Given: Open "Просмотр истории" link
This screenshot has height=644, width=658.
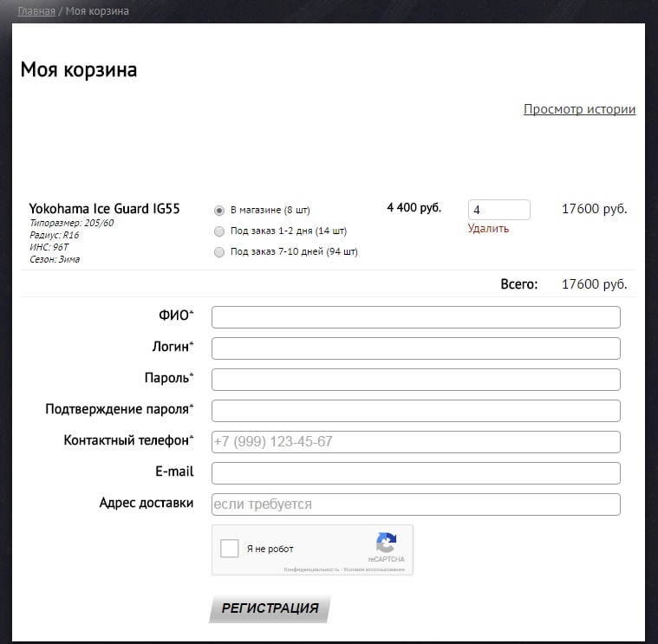Looking at the screenshot, I should click(579, 109).
